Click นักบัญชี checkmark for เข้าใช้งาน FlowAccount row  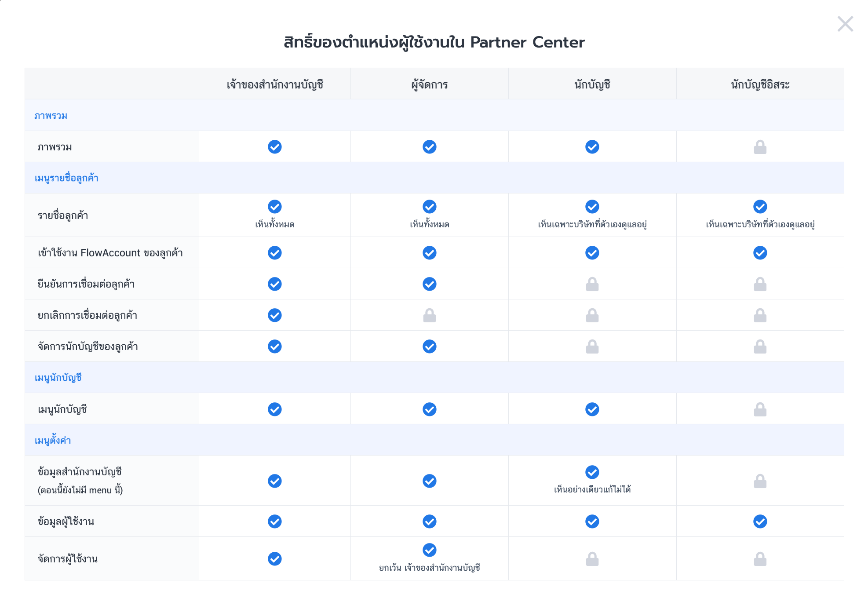click(x=592, y=253)
